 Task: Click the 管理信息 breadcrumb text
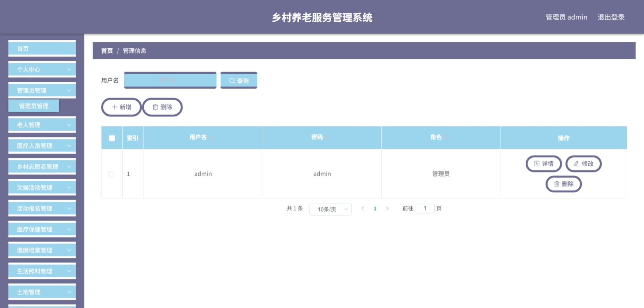pos(134,51)
